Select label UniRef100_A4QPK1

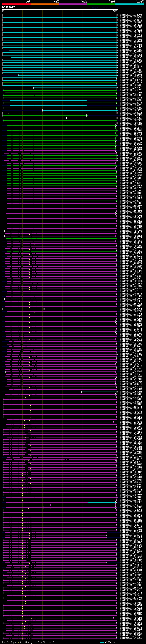pyautogui.click(x=131, y=115)
